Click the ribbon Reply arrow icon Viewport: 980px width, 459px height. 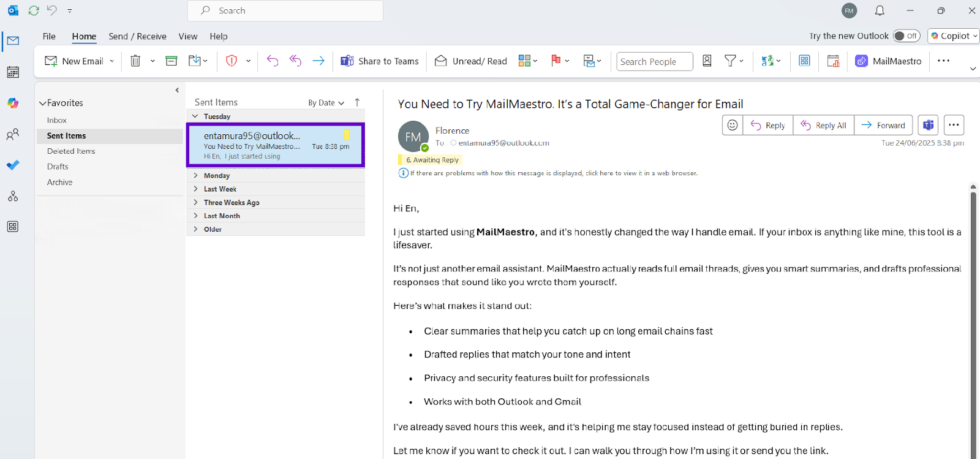tap(273, 61)
